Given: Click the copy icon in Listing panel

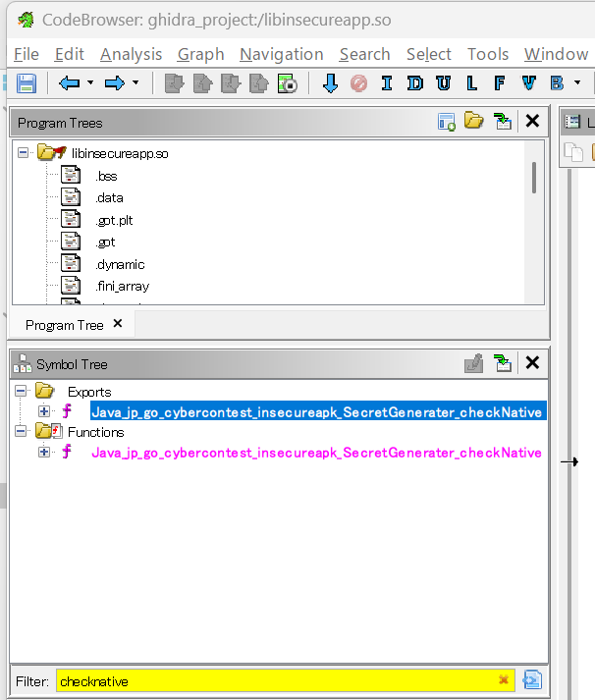Looking at the screenshot, I should click(573, 152).
